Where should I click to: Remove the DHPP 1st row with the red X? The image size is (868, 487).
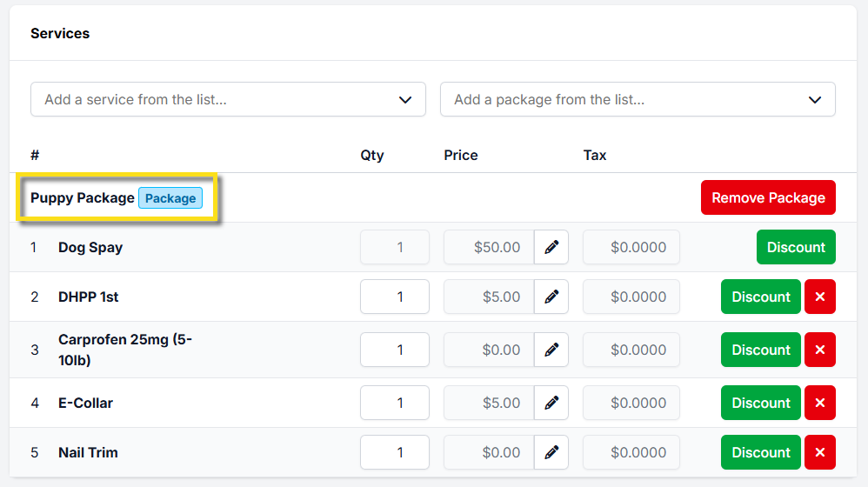click(820, 297)
